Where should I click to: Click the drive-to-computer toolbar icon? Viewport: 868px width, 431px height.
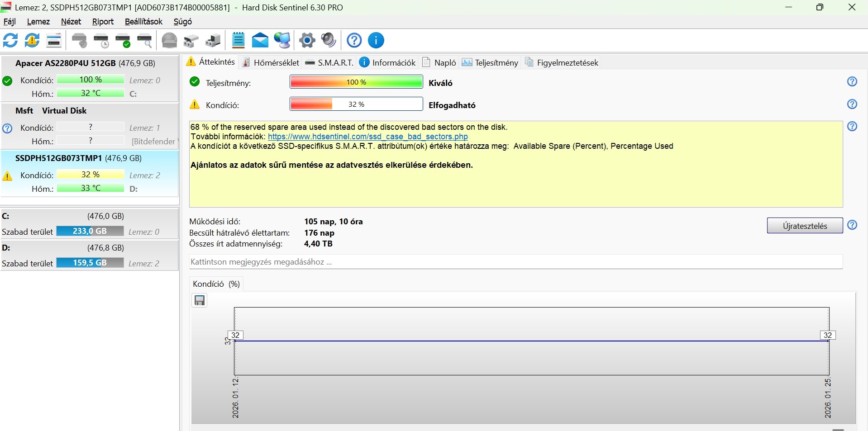click(213, 40)
